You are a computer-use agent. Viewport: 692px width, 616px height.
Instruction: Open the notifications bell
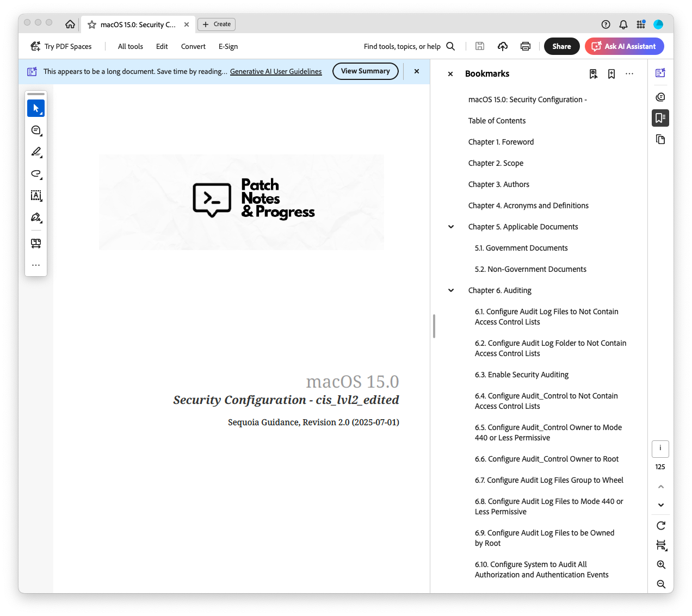(x=623, y=24)
